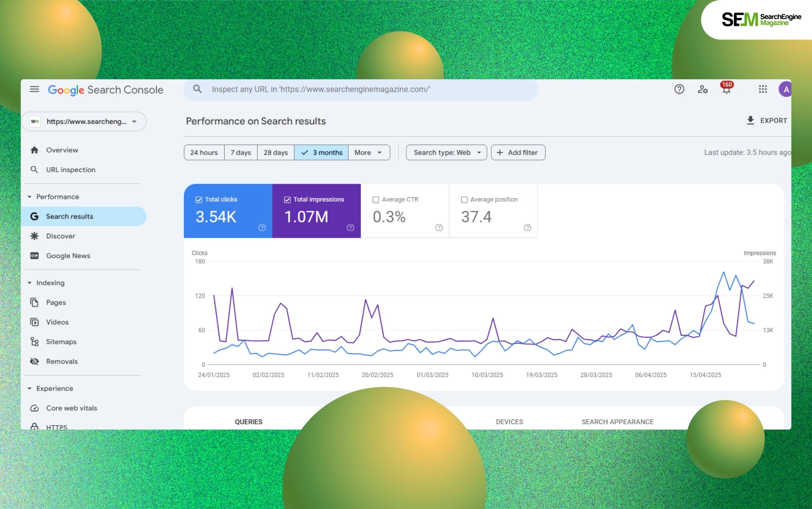Click the EXPORT button

(x=767, y=121)
